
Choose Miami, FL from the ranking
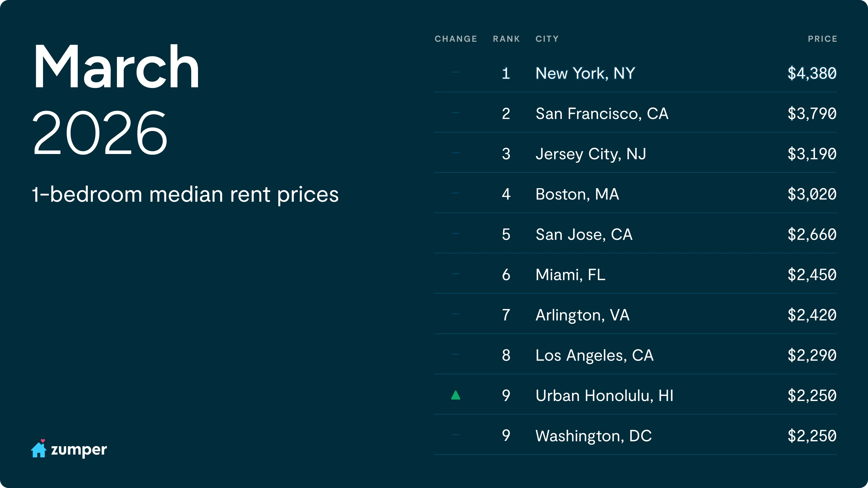(570, 274)
